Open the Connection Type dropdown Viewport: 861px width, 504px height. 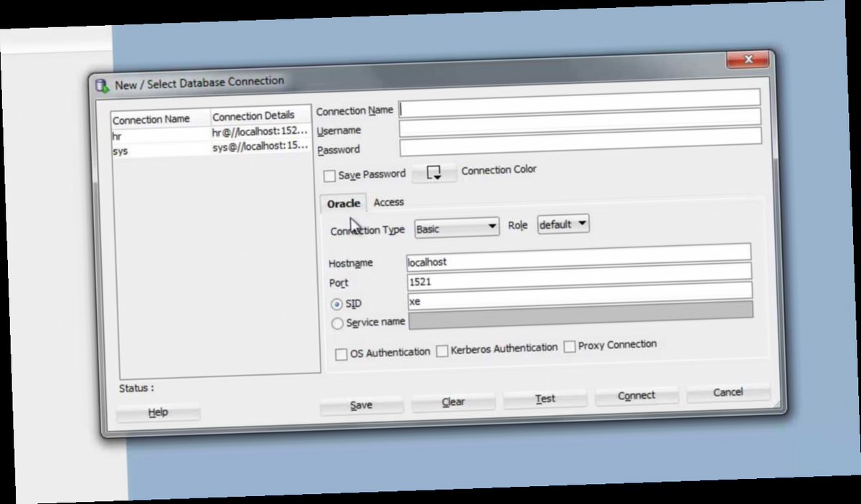456,227
